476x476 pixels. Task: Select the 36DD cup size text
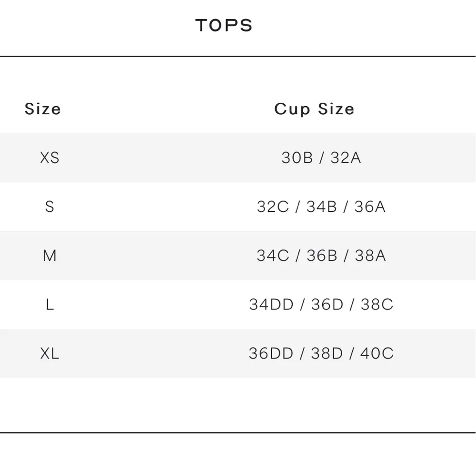pyautogui.click(x=271, y=354)
